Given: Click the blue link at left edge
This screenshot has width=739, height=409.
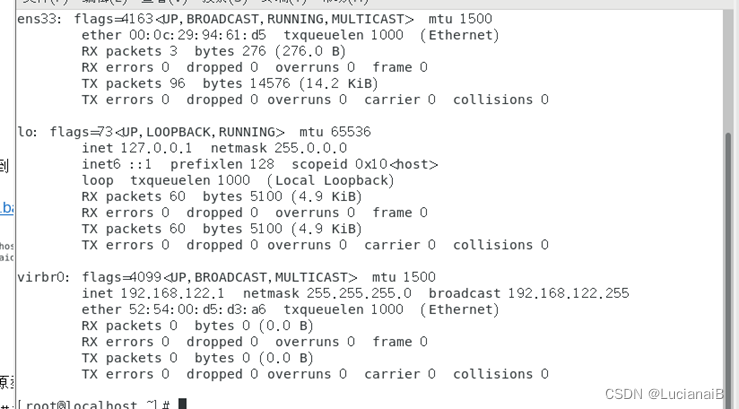Looking at the screenshot, I should coord(6,207).
